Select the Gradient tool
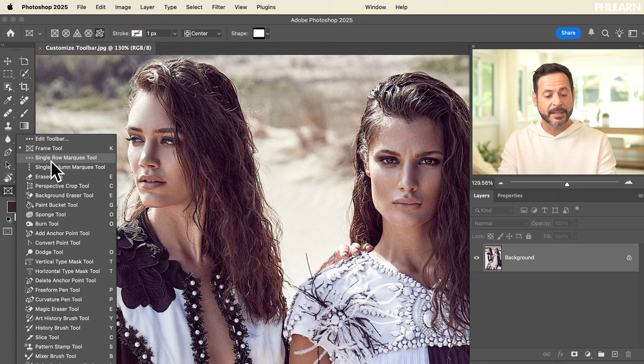Image resolution: width=644 pixels, height=364 pixels. (x=24, y=126)
